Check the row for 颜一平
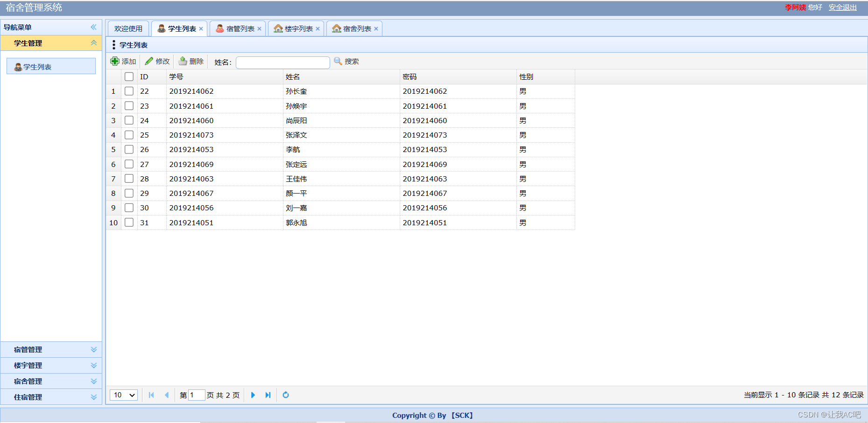The image size is (868, 423). pos(129,193)
